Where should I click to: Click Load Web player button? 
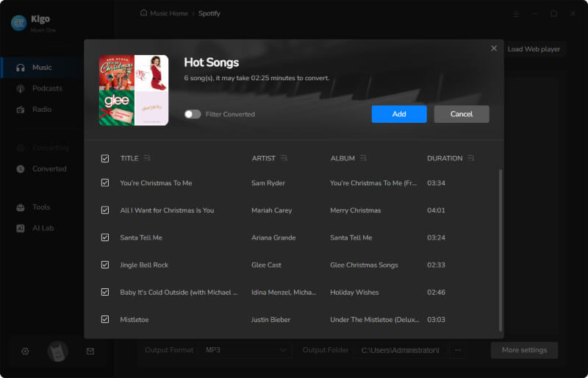(x=534, y=49)
